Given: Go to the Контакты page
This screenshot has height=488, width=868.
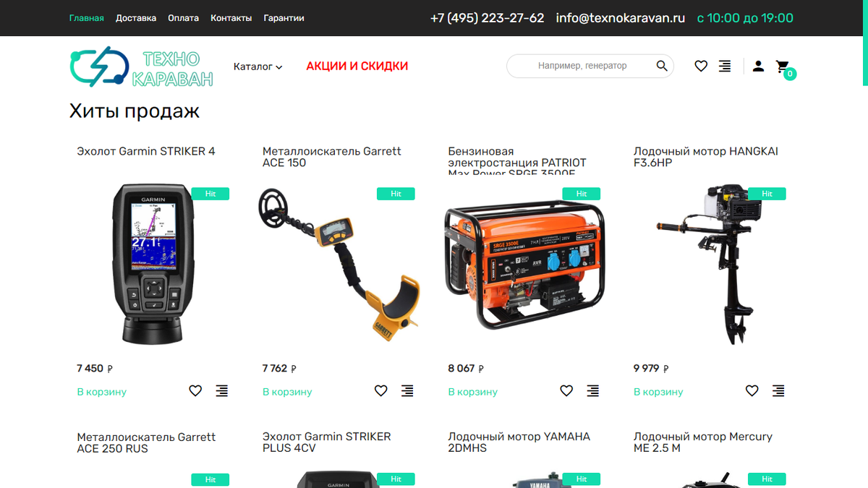Looking at the screenshot, I should pyautogui.click(x=231, y=18).
